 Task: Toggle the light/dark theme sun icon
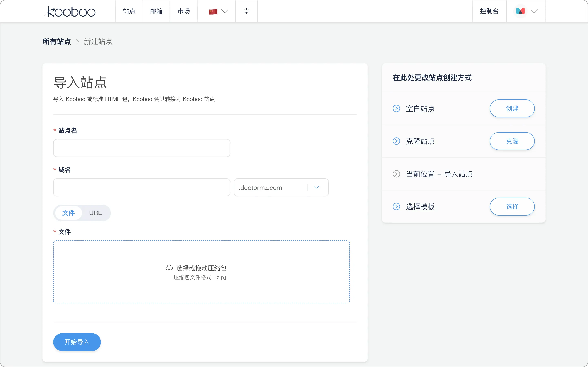tap(246, 11)
